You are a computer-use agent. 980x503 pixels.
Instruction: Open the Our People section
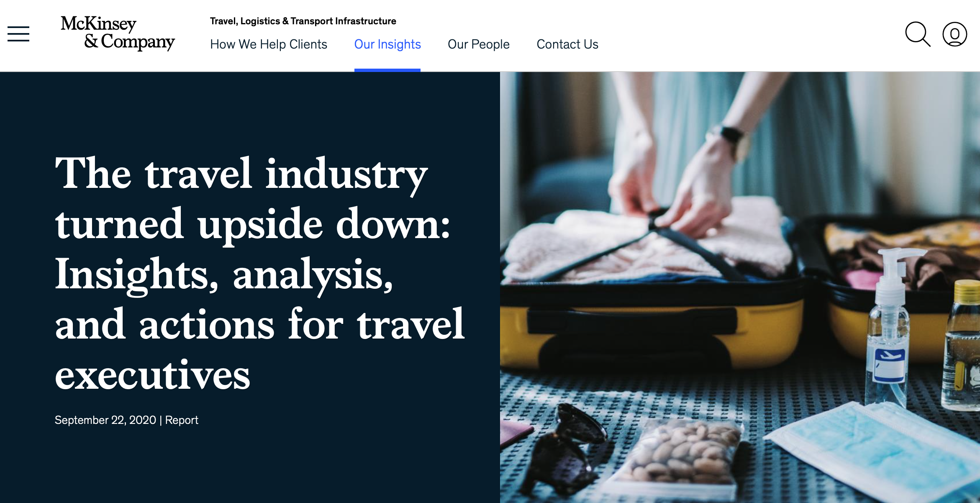coord(479,44)
